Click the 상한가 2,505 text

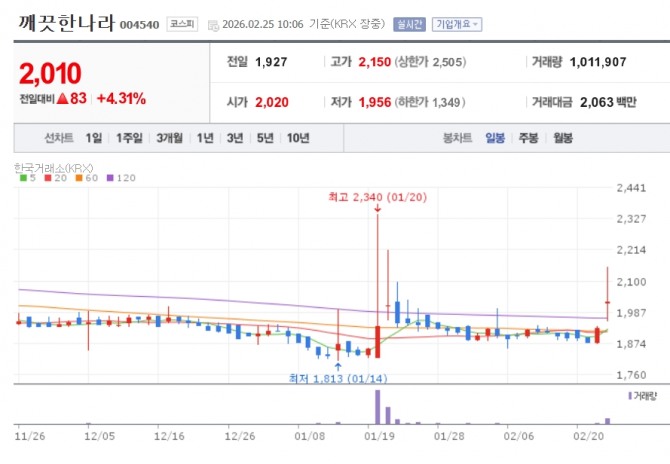pos(430,62)
